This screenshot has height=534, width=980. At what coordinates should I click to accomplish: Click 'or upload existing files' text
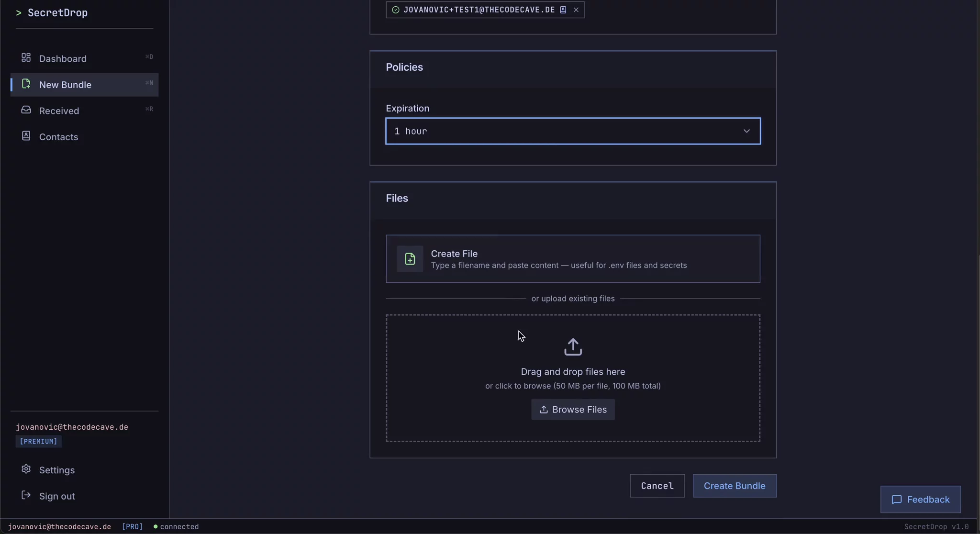click(573, 299)
